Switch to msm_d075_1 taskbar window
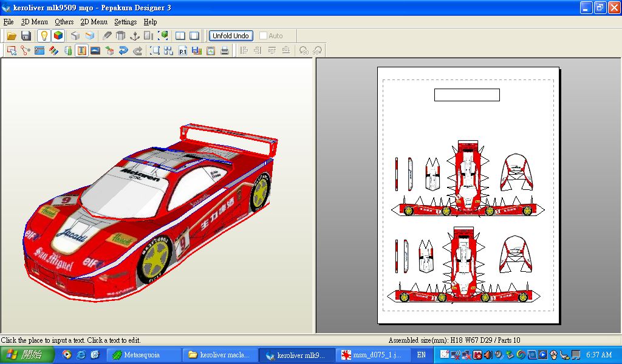Screen dimensions: 622x364 pos(372,355)
